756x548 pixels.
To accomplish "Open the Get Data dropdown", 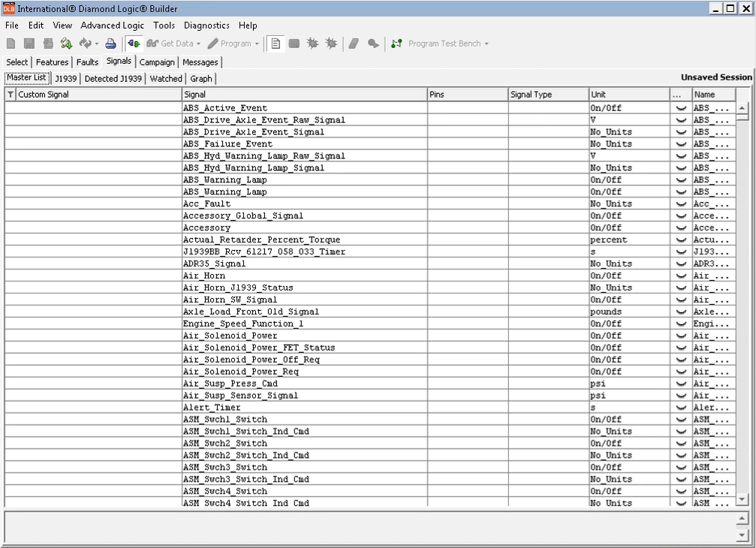I will coord(198,44).
